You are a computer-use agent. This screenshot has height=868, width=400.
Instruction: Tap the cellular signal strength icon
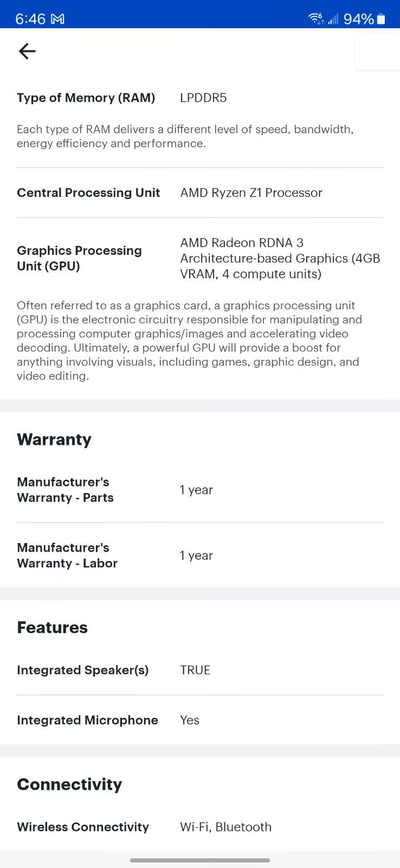pos(333,19)
